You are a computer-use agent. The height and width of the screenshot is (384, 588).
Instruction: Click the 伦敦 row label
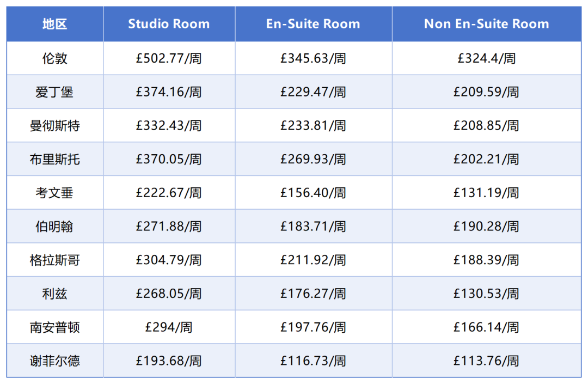tap(55, 58)
